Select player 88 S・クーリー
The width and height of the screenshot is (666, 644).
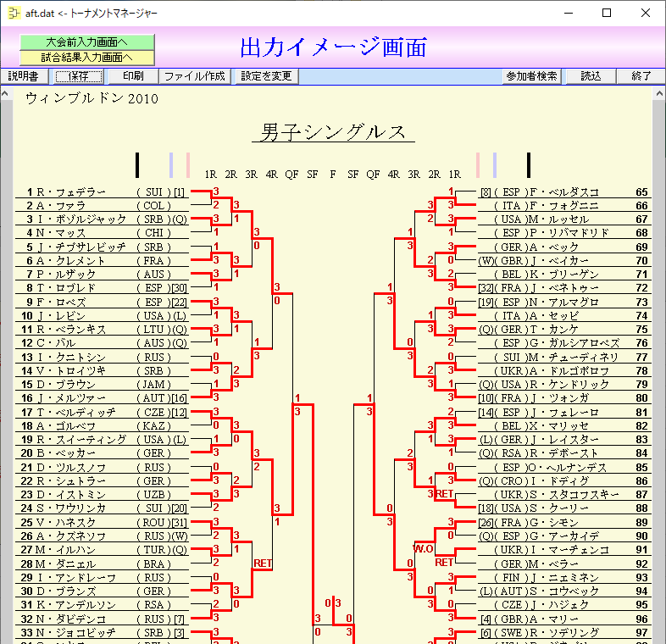click(564, 508)
